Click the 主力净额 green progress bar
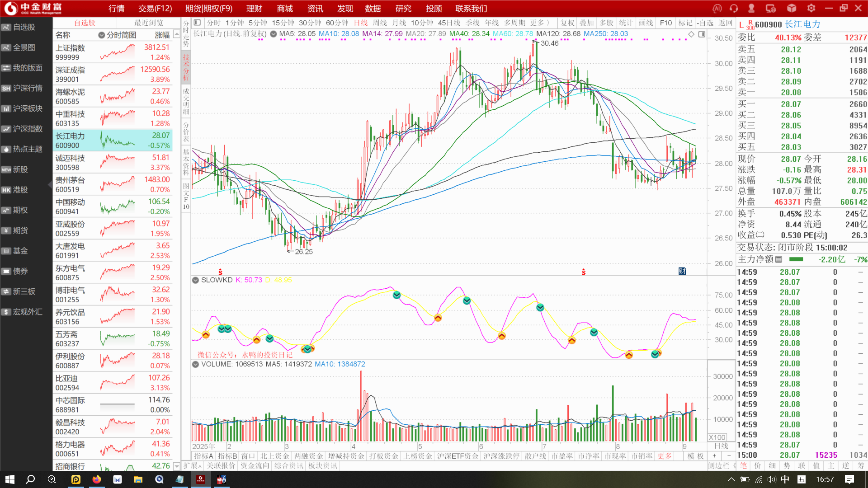The height and width of the screenshot is (488, 868). coord(796,259)
